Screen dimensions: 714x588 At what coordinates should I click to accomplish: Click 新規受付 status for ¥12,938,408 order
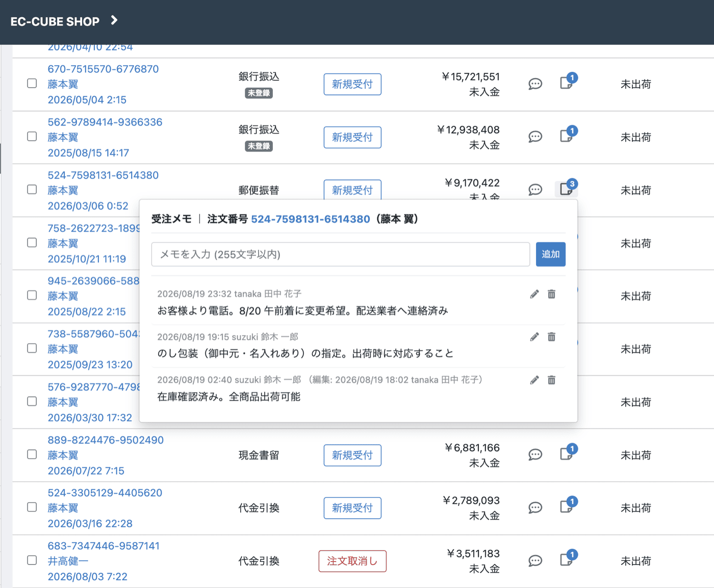352,137
